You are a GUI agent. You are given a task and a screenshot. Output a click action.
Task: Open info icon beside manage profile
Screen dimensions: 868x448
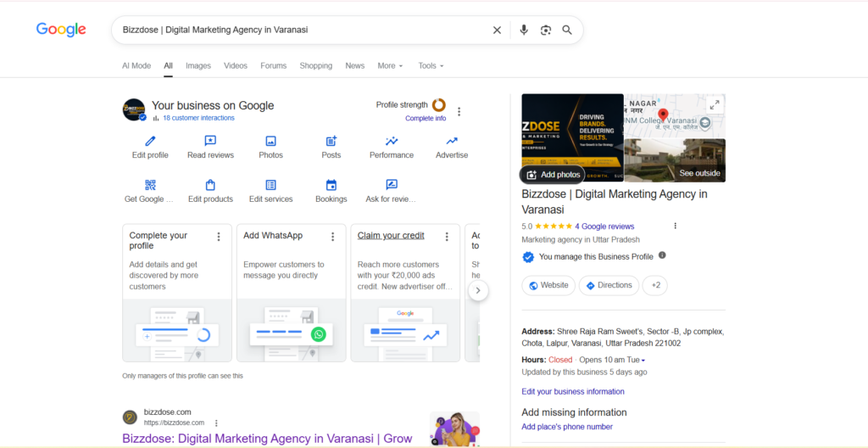pyautogui.click(x=662, y=255)
